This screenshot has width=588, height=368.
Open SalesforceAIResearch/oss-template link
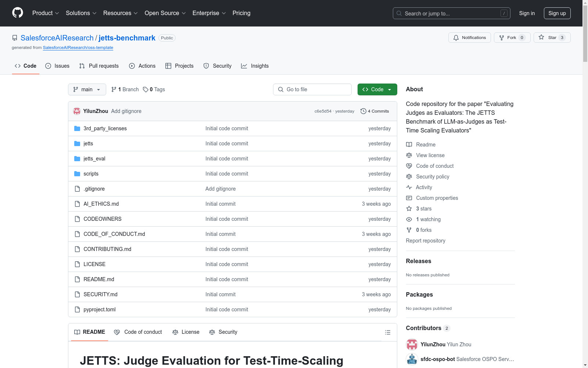(78, 47)
